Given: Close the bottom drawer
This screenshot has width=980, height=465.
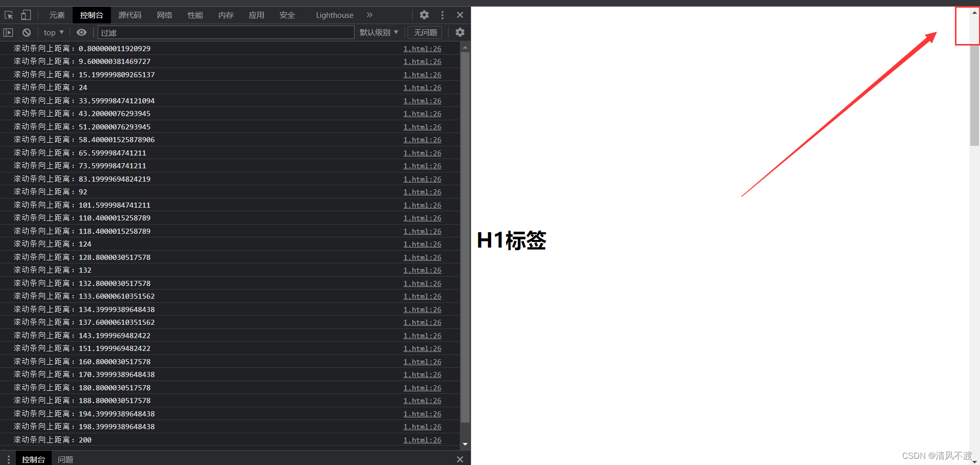Looking at the screenshot, I should 460,459.
